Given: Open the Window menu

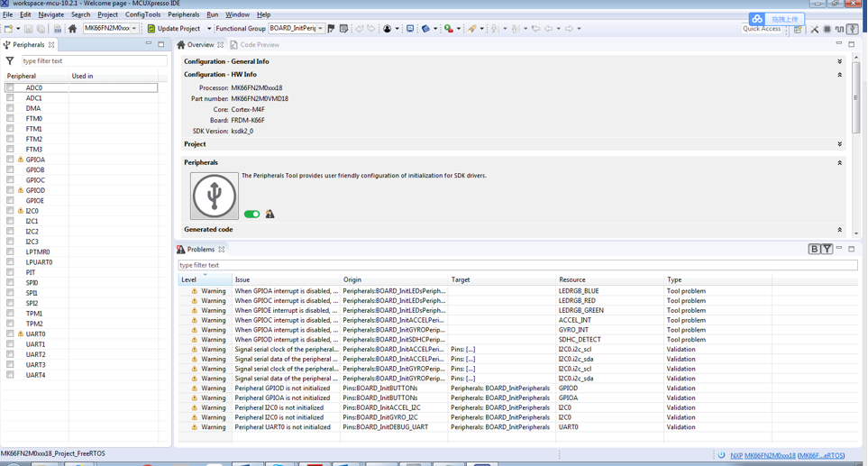Looking at the screenshot, I should click(237, 14).
